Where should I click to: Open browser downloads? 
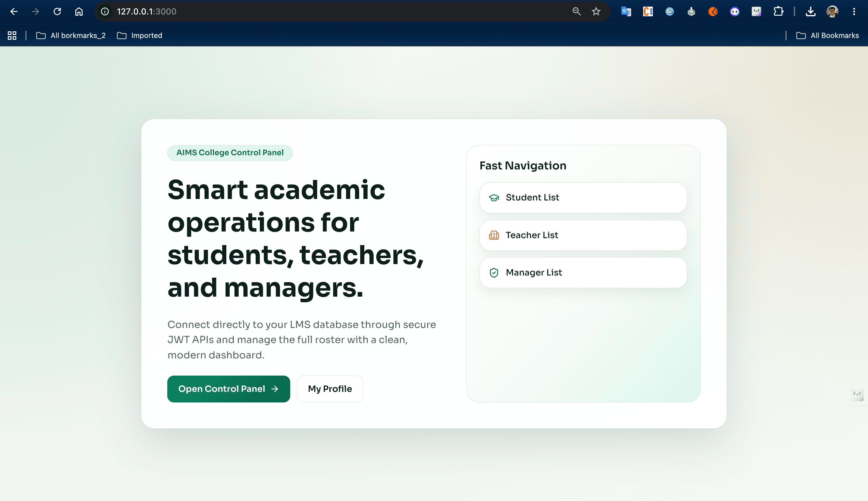(810, 11)
